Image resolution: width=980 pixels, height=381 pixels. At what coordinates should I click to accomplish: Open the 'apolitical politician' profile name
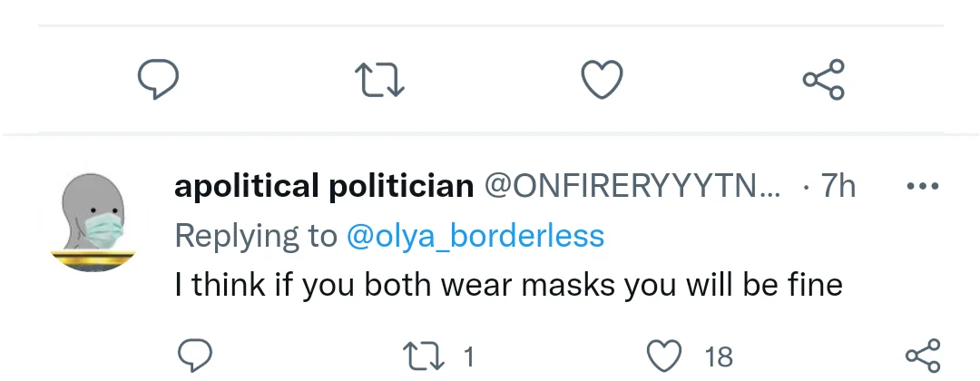coord(324,186)
